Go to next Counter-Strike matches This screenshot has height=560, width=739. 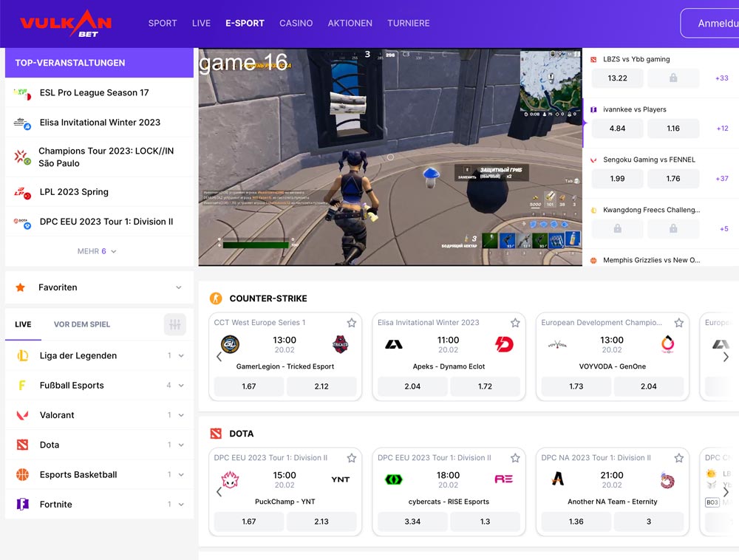tap(726, 357)
